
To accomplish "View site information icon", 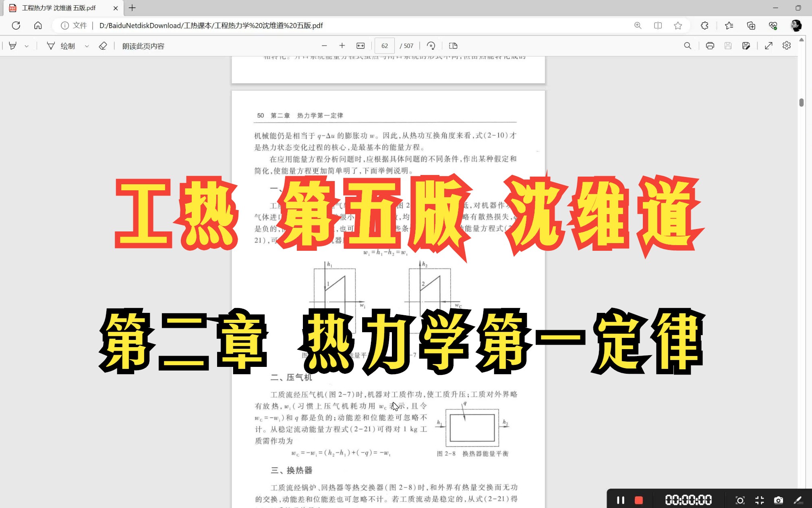I will (64, 25).
